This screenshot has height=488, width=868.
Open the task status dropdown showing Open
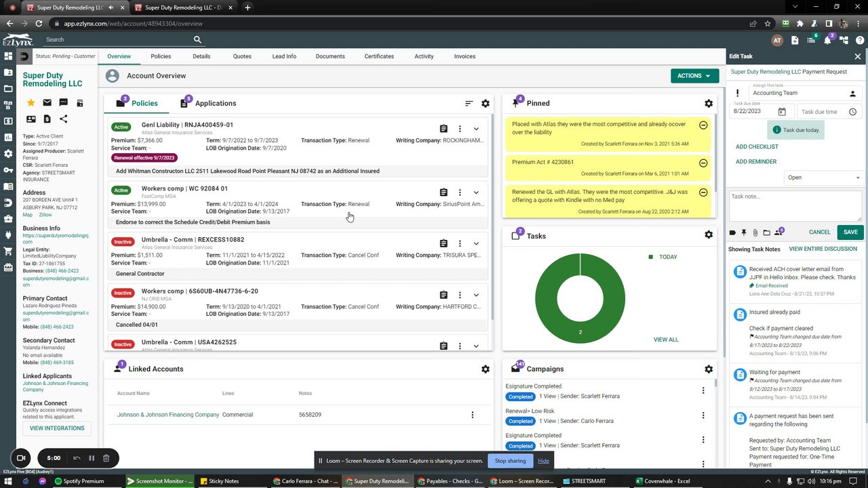coord(823,178)
